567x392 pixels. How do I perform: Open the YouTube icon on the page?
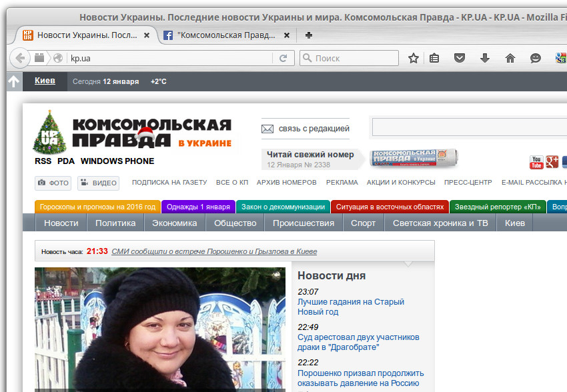(x=536, y=162)
